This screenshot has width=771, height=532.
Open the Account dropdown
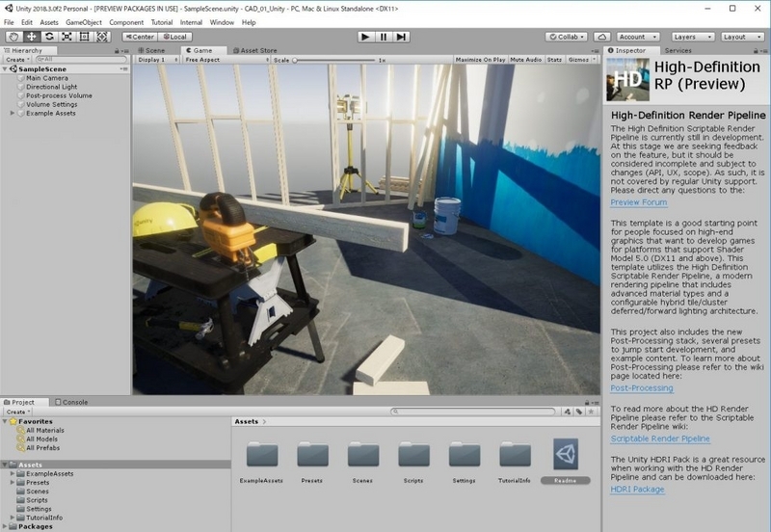(x=638, y=37)
